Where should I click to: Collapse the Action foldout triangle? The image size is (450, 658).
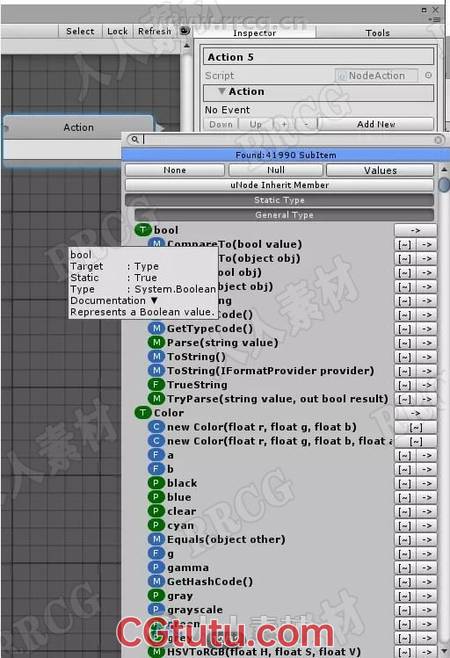click(x=222, y=91)
